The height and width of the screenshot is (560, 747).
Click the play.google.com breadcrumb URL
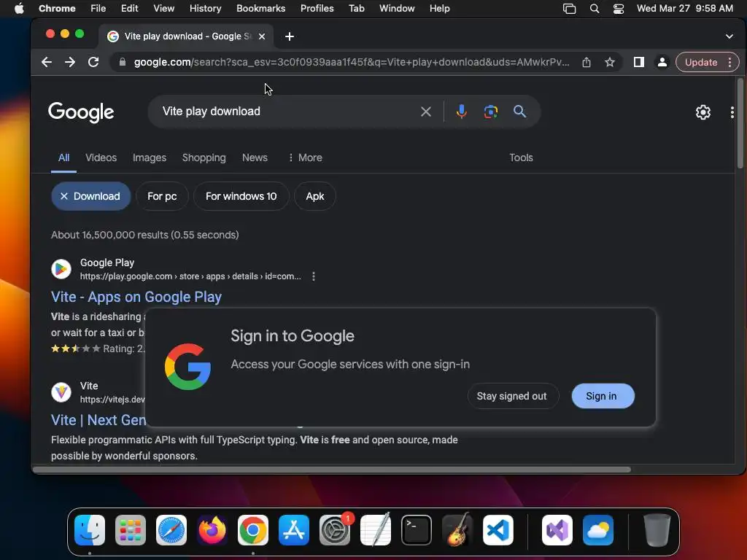[190, 276]
